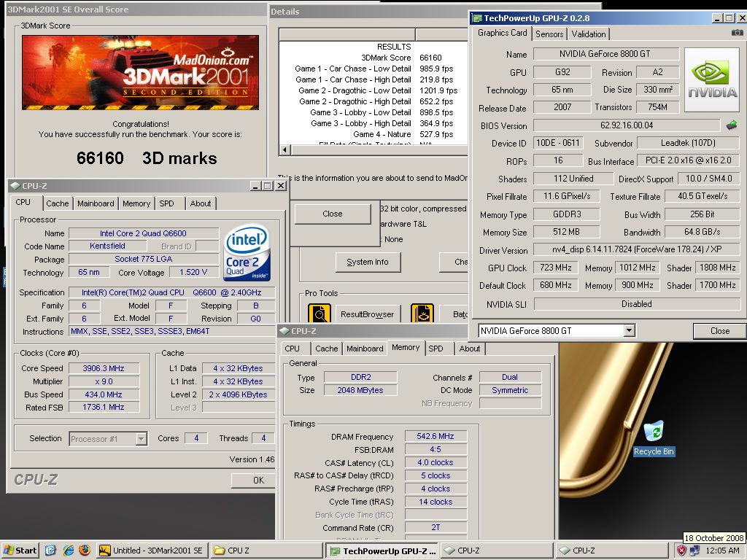
Task: Open the Memory tab in the CPU-Z processor window
Action: tap(136, 203)
